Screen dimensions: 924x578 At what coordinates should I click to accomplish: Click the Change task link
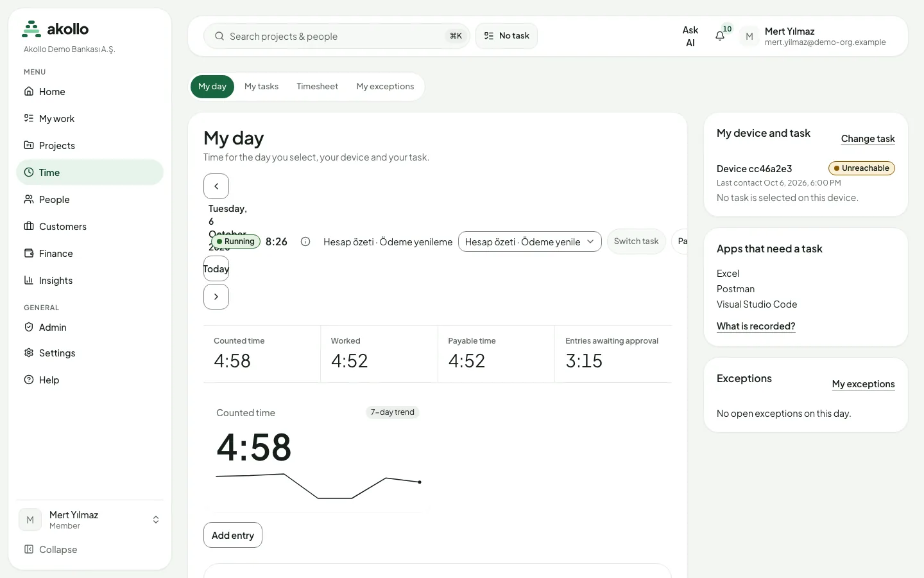(x=868, y=139)
